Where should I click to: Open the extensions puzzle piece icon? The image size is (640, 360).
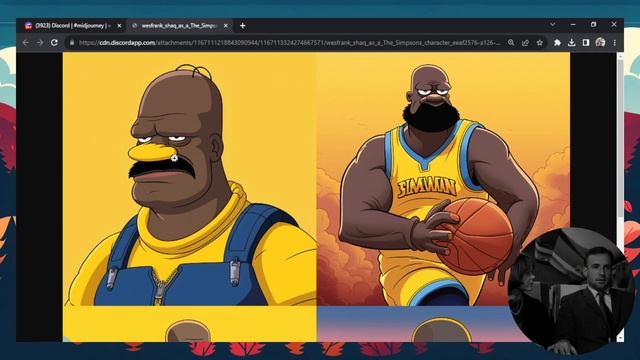click(x=557, y=42)
